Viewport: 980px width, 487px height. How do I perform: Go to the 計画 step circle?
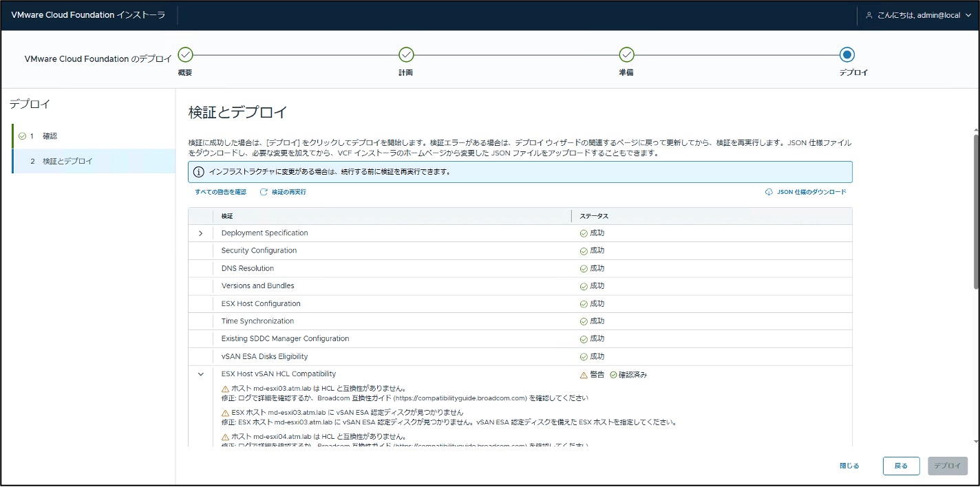(x=406, y=54)
